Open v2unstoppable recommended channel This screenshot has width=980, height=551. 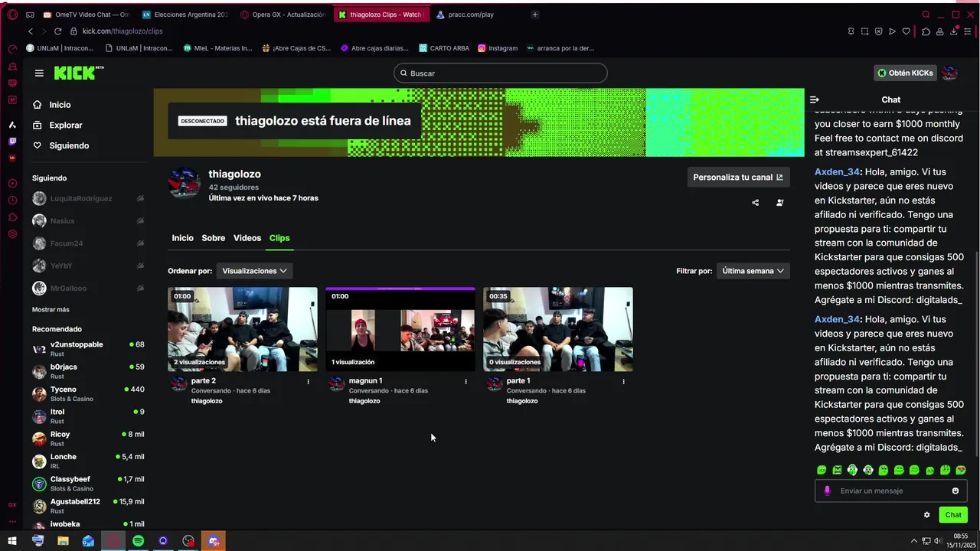tap(88, 348)
